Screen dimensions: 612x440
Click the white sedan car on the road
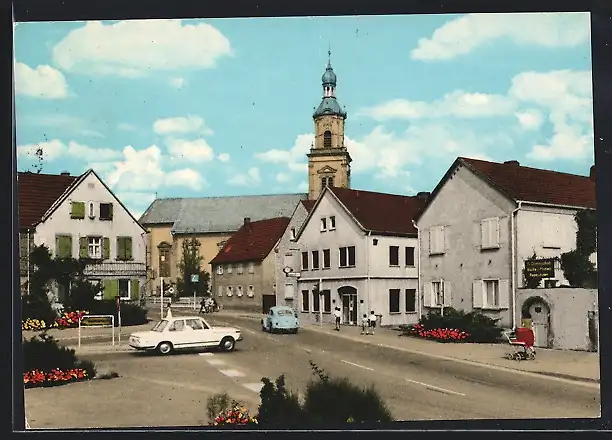pos(185,335)
